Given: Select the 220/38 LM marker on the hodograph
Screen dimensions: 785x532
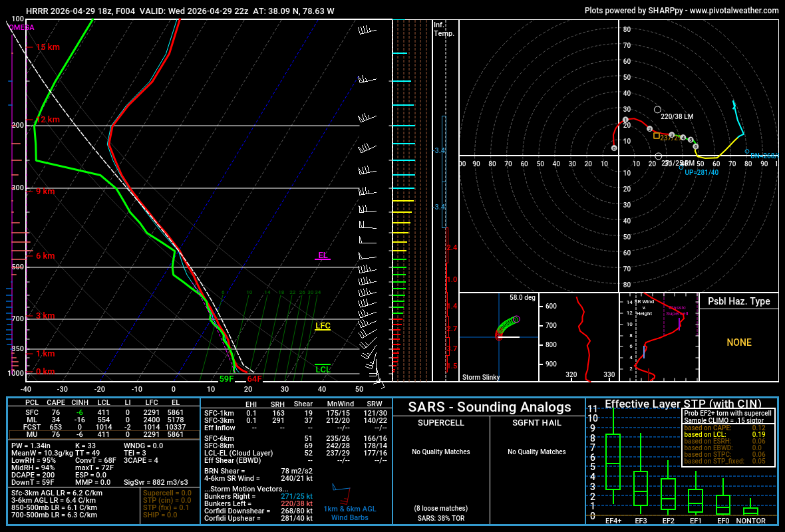Looking at the screenshot, I should [659, 108].
